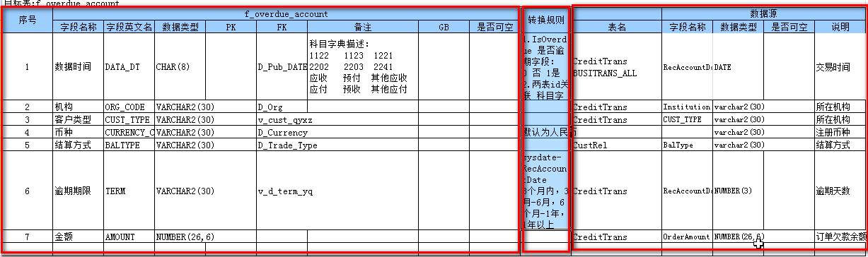
Task: Select the CHAR(8) data type cell
Action: point(180,67)
